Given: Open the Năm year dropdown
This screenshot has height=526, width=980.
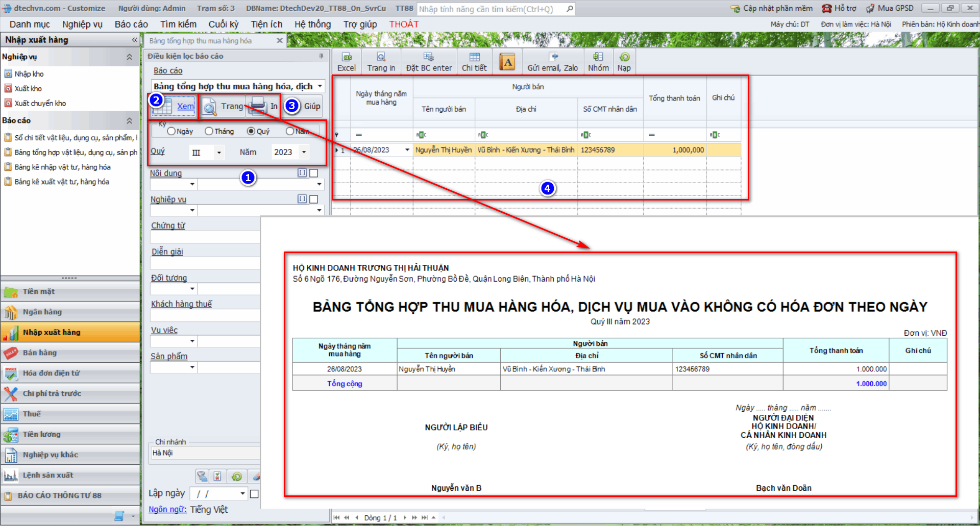Looking at the screenshot, I should 304,153.
